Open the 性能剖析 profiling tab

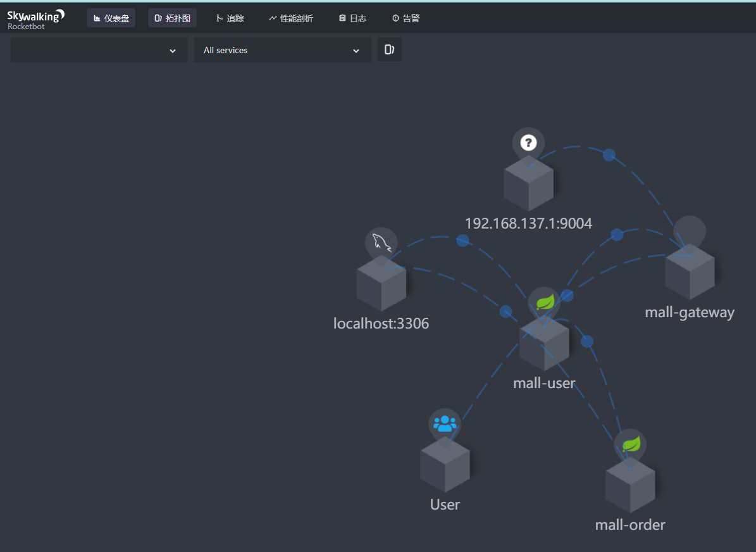291,18
